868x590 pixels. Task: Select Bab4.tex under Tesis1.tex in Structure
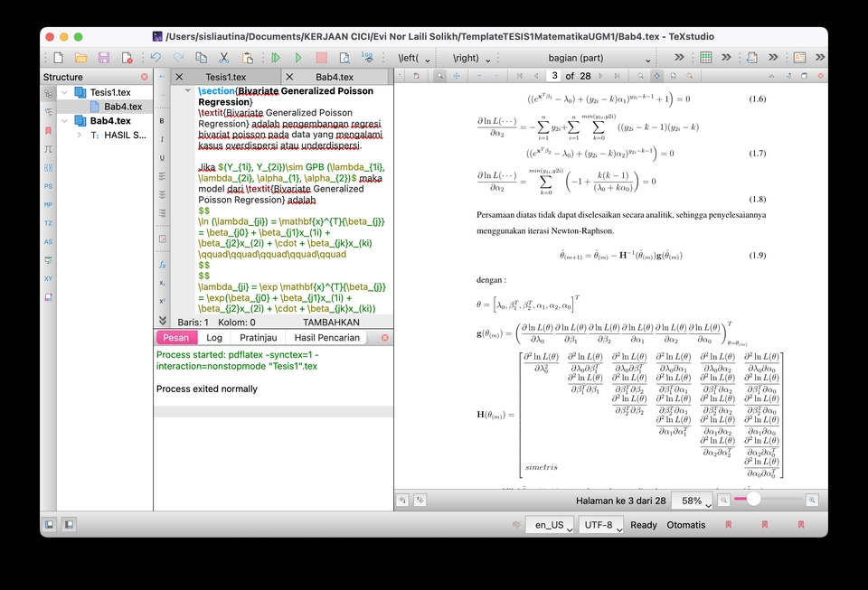(x=123, y=107)
